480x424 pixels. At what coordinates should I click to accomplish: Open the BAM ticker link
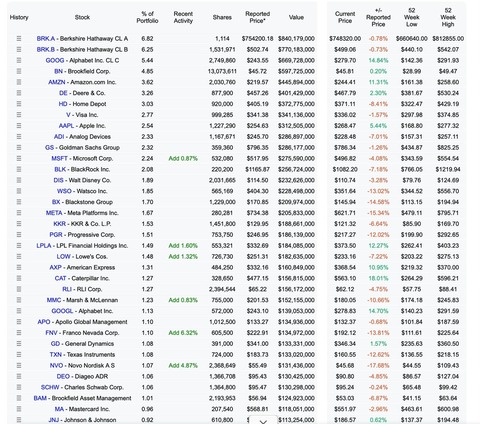coord(40,398)
